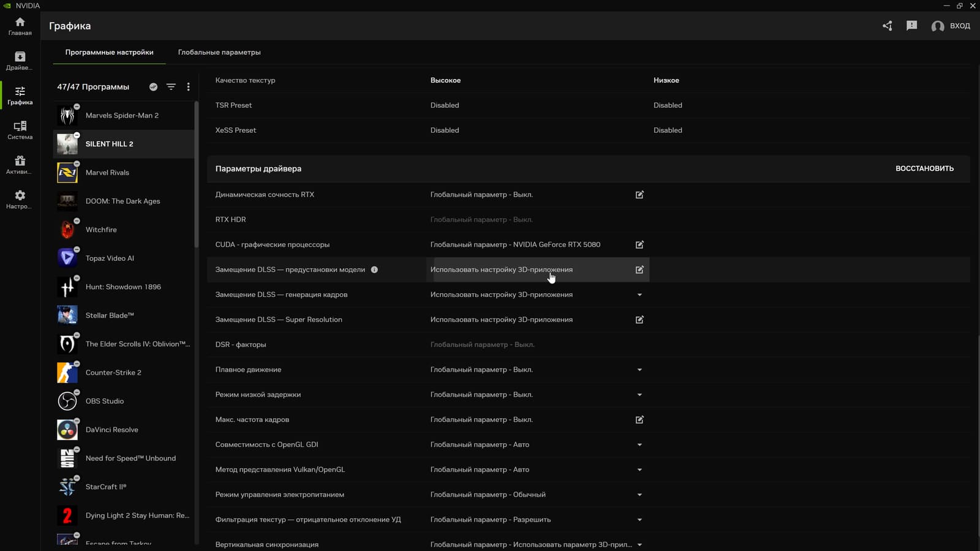This screenshot has height=551, width=980.
Task: Select Hunt: Showdown 1896 icon
Action: click(67, 287)
